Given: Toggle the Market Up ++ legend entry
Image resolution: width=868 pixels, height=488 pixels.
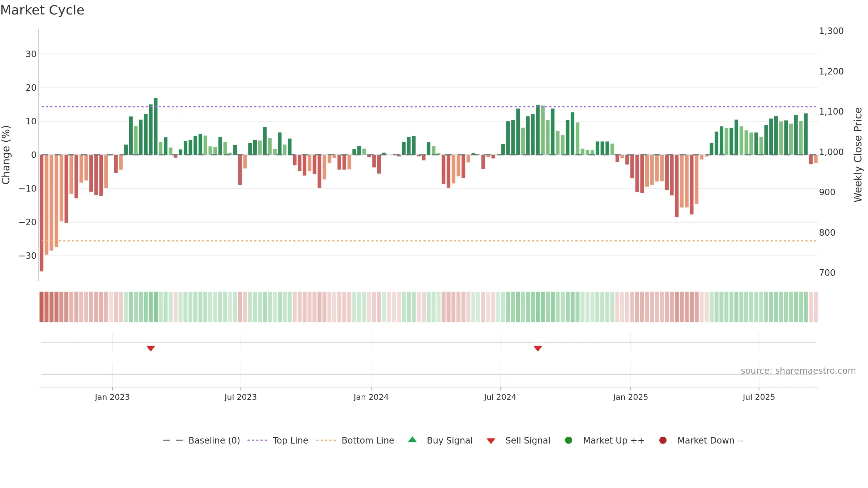Looking at the screenshot, I should 604,440.
